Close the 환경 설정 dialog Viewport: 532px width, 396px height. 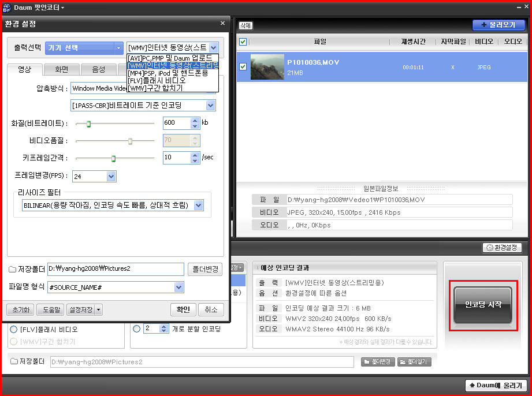click(x=222, y=23)
